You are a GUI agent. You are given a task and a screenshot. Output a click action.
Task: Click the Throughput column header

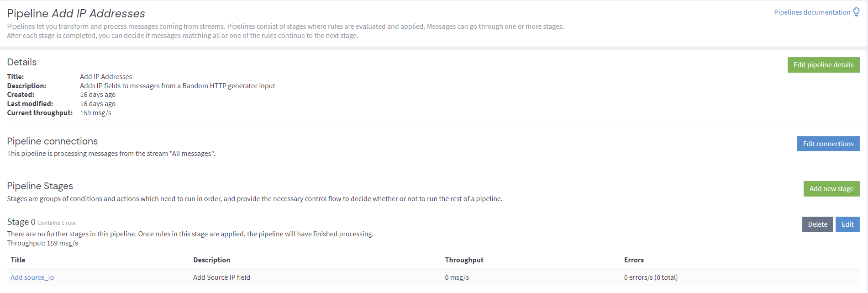464,260
